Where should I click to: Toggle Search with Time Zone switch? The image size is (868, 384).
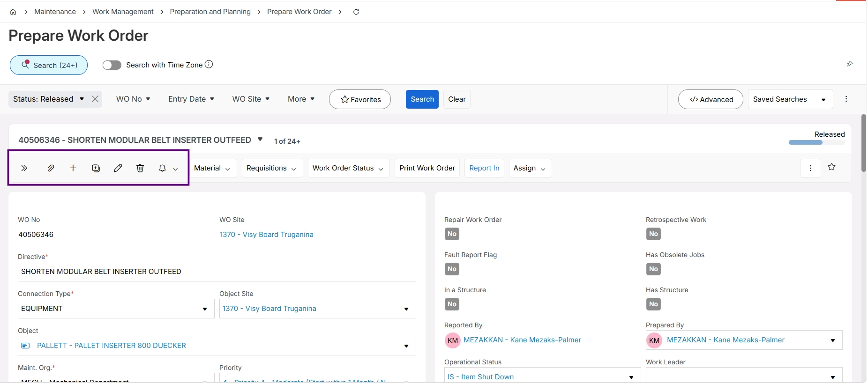point(112,65)
